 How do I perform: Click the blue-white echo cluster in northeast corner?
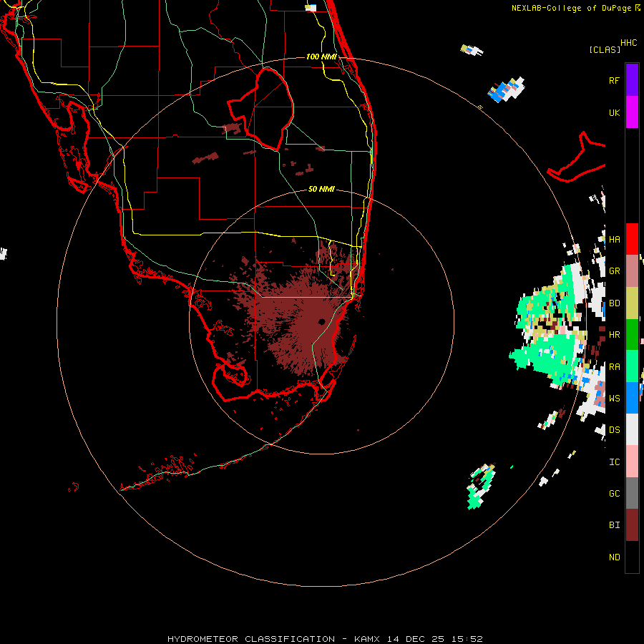click(x=506, y=89)
